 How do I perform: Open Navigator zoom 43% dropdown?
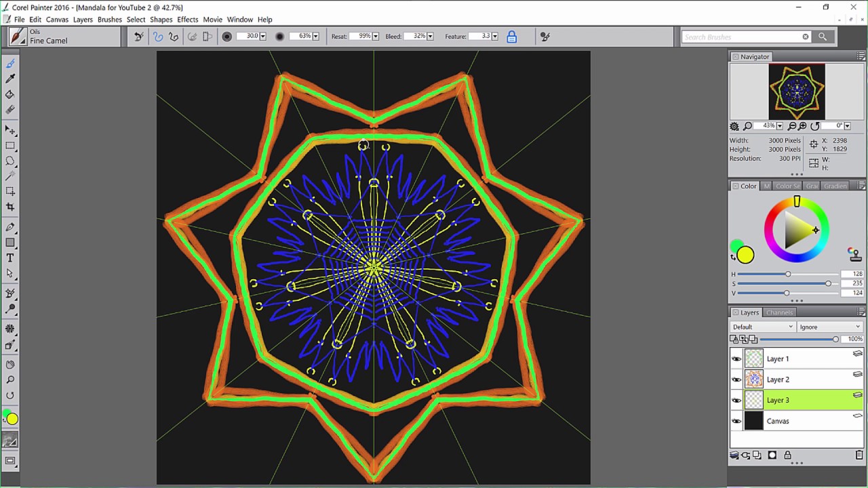780,126
